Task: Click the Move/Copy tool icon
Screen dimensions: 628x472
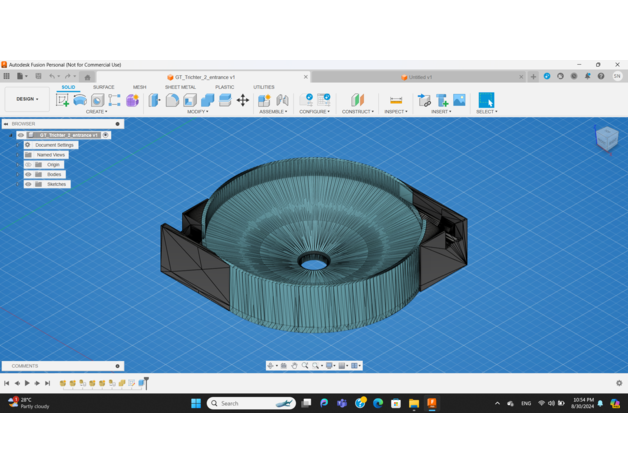Action: coord(243,100)
